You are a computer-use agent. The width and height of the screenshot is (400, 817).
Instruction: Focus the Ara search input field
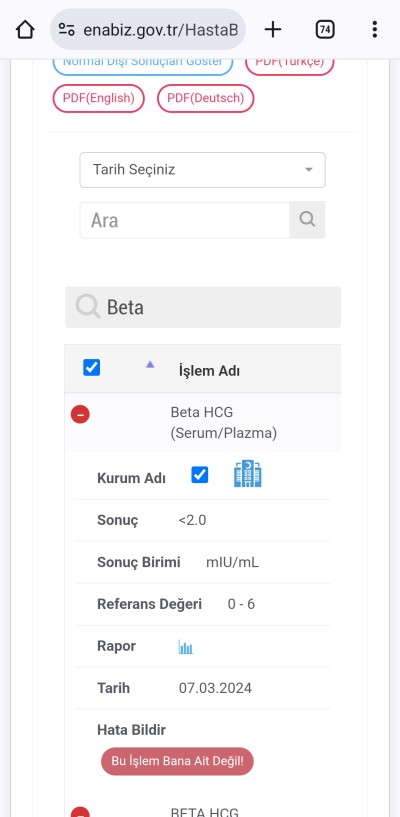185,220
